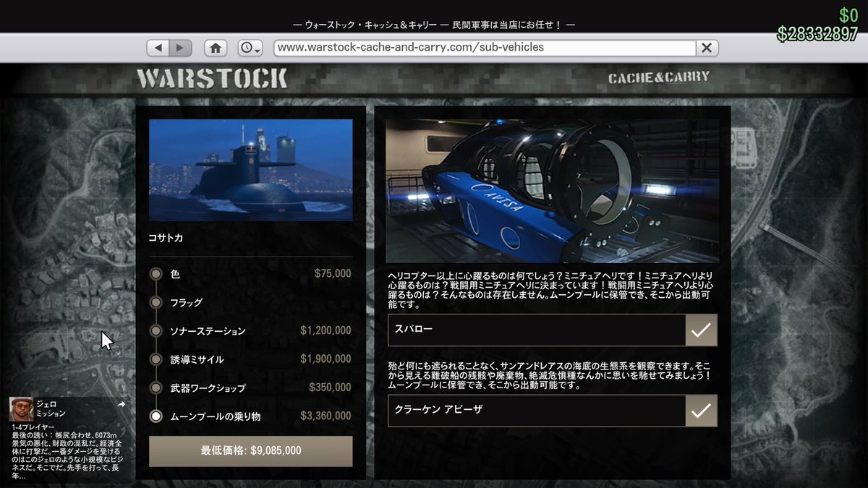This screenshot has width=868, height=488.
Task: Click the $0 cash amount
Action: point(848,15)
